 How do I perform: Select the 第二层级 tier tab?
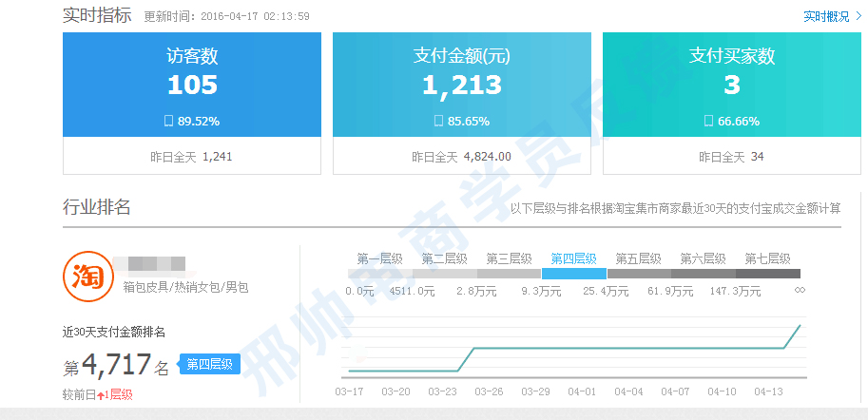pos(444,258)
